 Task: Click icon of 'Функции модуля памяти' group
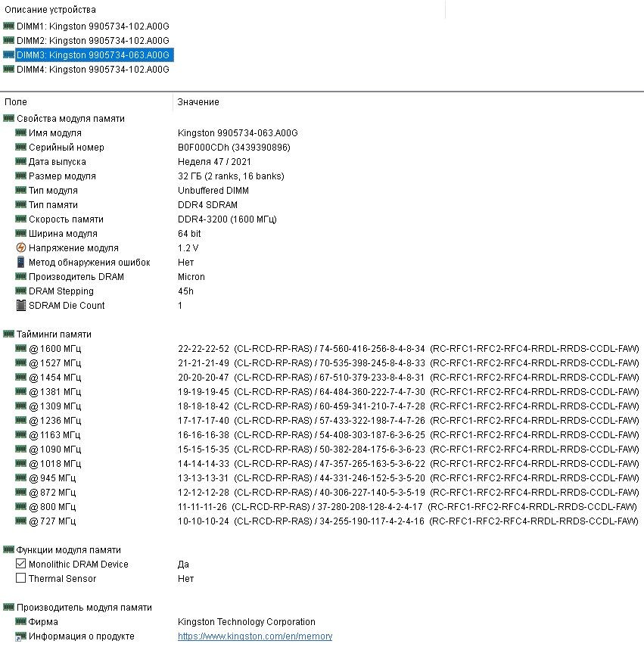click(x=8, y=549)
